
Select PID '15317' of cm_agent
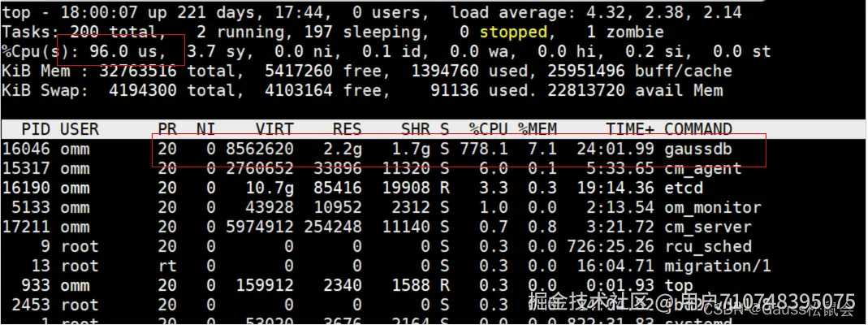coord(26,168)
